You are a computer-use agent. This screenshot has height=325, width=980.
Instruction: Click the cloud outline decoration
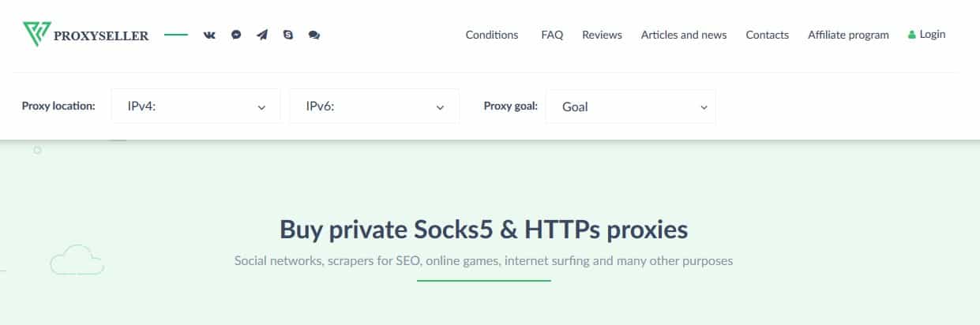point(77,260)
